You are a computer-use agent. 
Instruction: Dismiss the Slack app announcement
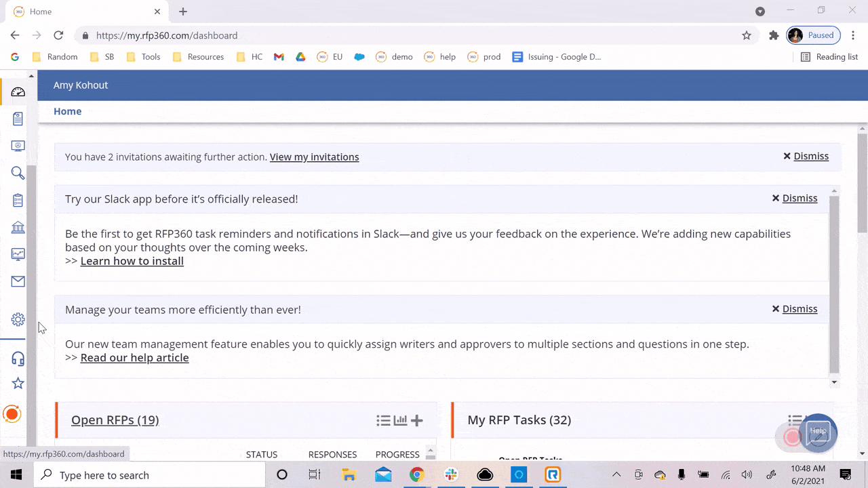pos(794,198)
